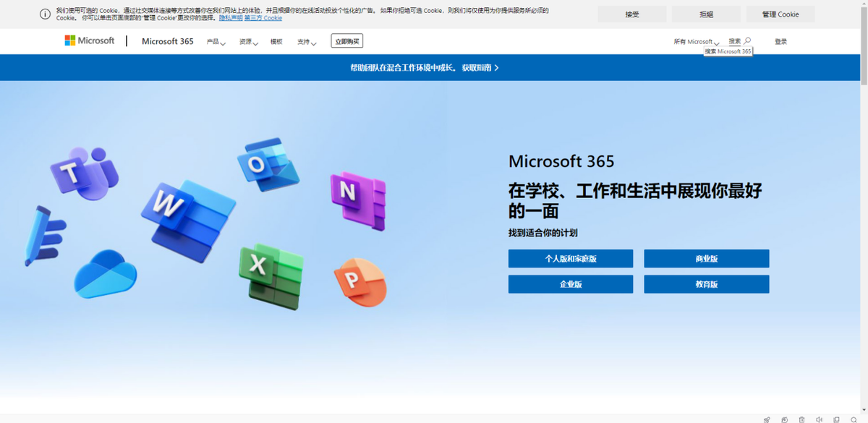Click the Microsoft logo in header
The height and width of the screenshot is (423, 868).
click(90, 41)
